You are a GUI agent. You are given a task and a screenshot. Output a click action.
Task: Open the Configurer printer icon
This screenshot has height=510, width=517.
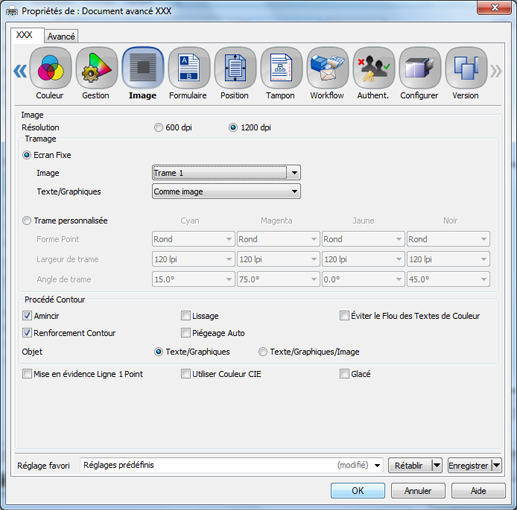(x=420, y=68)
